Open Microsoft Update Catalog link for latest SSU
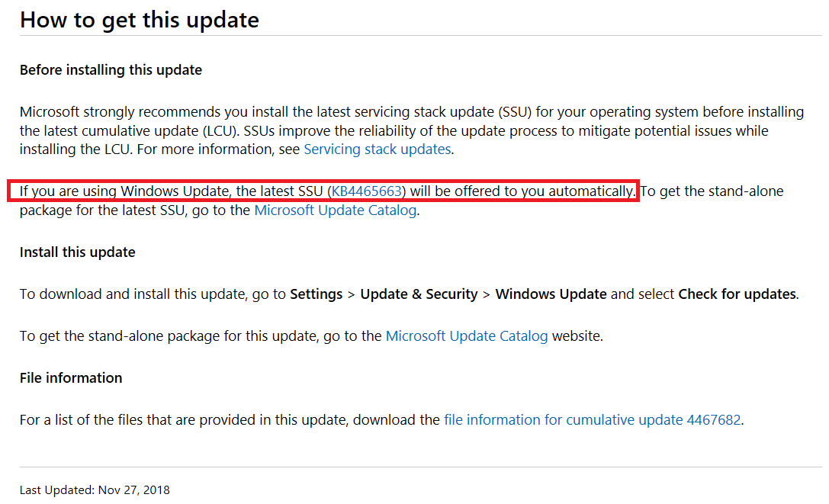This screenshot has width=829, height=504. [x=336, y=210]
